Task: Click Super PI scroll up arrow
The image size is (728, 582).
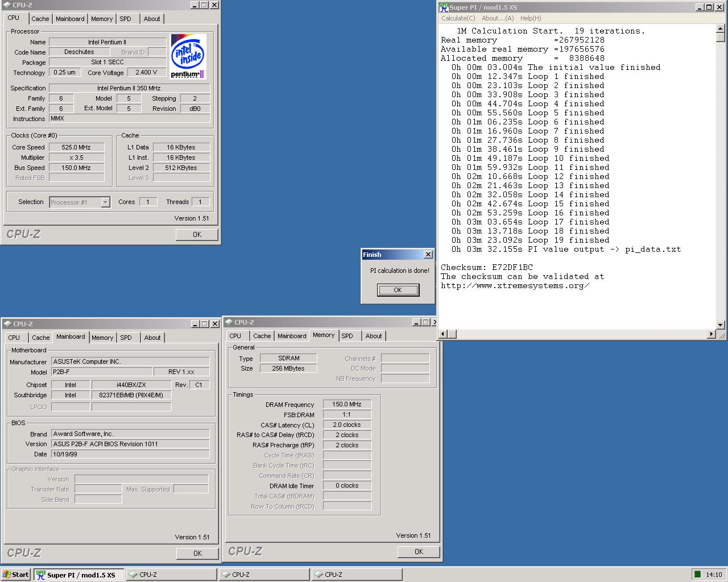Action: (x=721, y=28)
